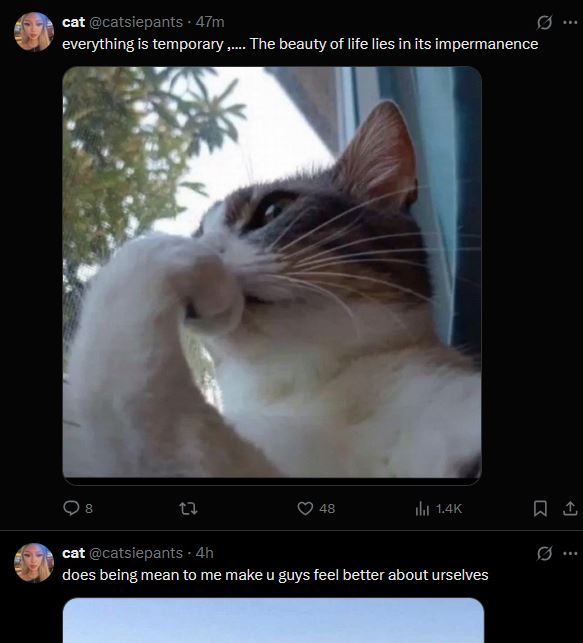583x643 pixels.
Task: Open the avatar on the 4h post
Action: 34,563
